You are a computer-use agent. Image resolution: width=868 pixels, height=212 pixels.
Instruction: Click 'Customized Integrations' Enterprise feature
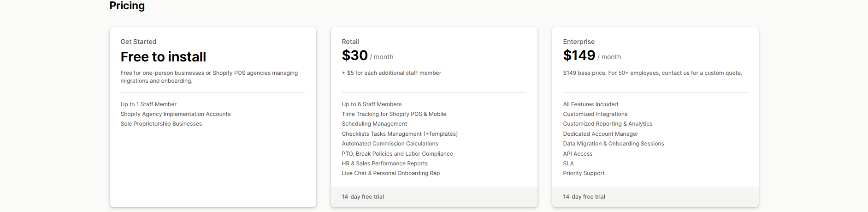pyautogui.click(x=595, y=114)
